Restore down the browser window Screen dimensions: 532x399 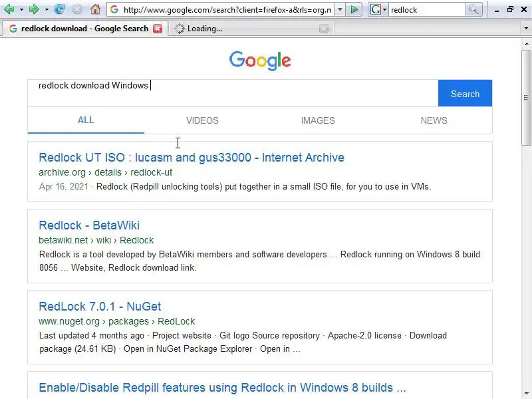pos(510,9)
